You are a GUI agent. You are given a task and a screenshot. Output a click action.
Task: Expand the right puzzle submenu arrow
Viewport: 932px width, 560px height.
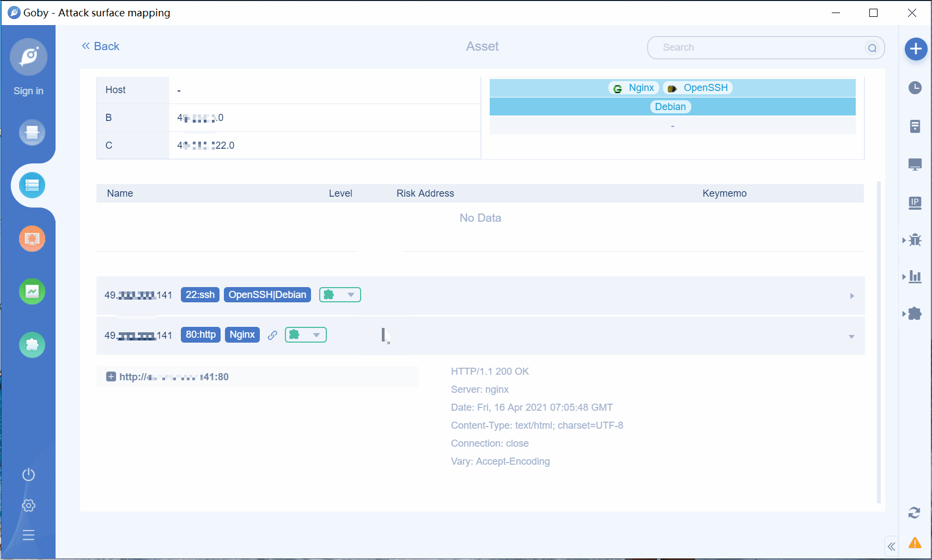coord(904,314)
